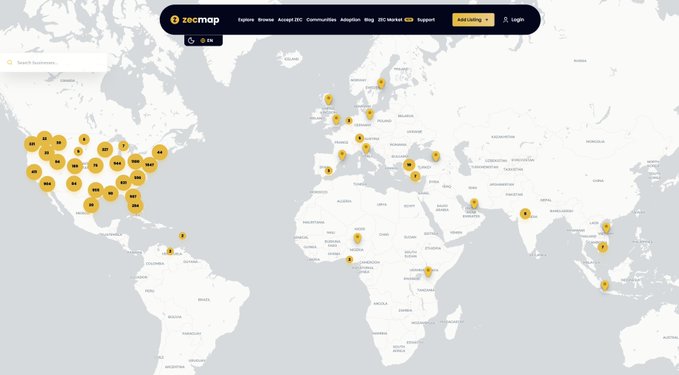Open the cluster 254 marker in Florida
Viewport: 679px width, 375px height.
pos(136,206)
